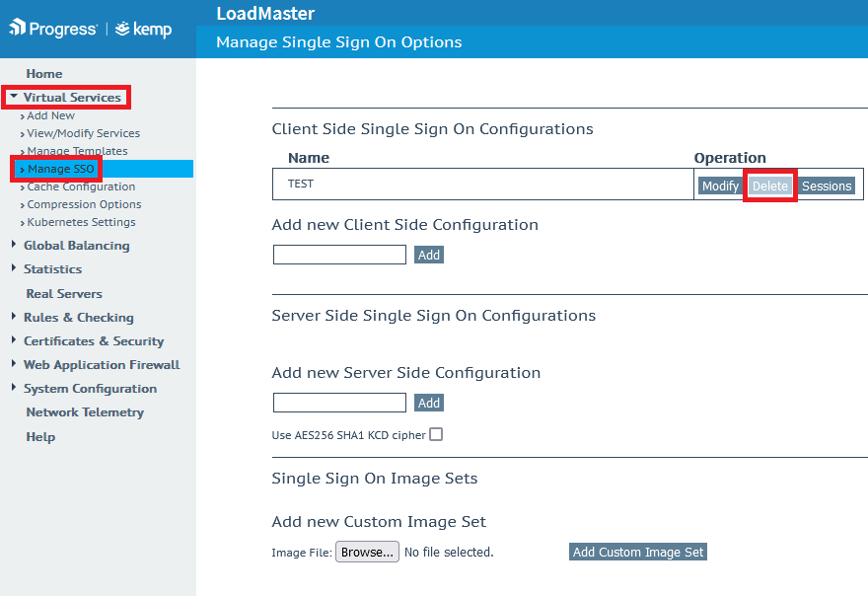Expand Web Application Firewall arrow
The width and height of the screenshot is (868, 596).
[x=14, y=364]
